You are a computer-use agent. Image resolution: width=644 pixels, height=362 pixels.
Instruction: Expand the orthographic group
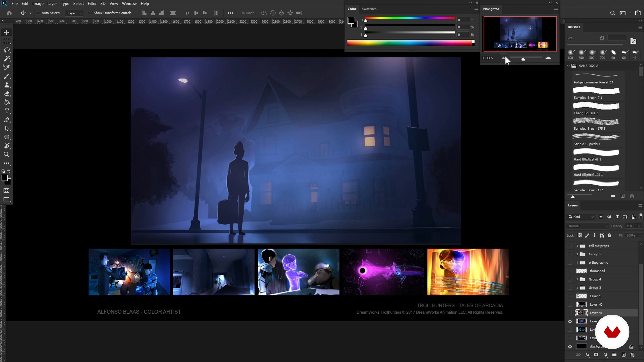(x=577, y=263)
